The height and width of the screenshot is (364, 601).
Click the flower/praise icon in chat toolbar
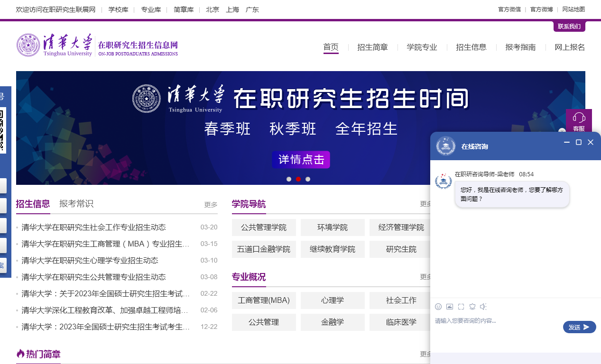click(x=472, y=307)
